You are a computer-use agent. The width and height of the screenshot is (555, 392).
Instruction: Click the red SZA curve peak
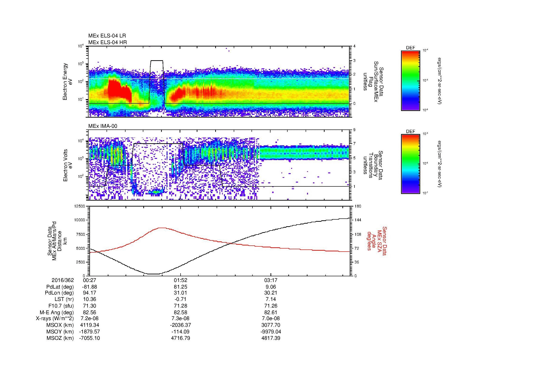162,228
